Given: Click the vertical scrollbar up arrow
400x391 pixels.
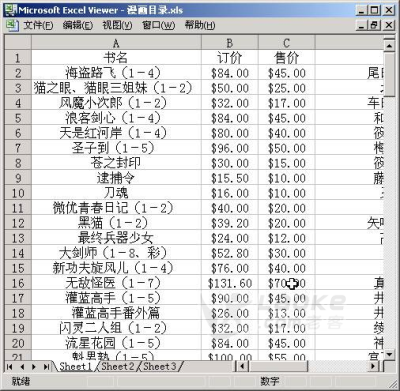Looking at the screenshot, I should (x=389, y=45).
